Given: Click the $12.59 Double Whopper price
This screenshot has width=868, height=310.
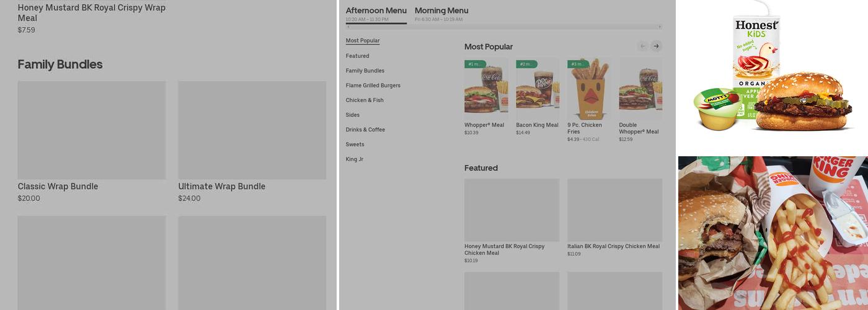Looking at the screenshot, I should pyautogui.click(x=626, y=139).
